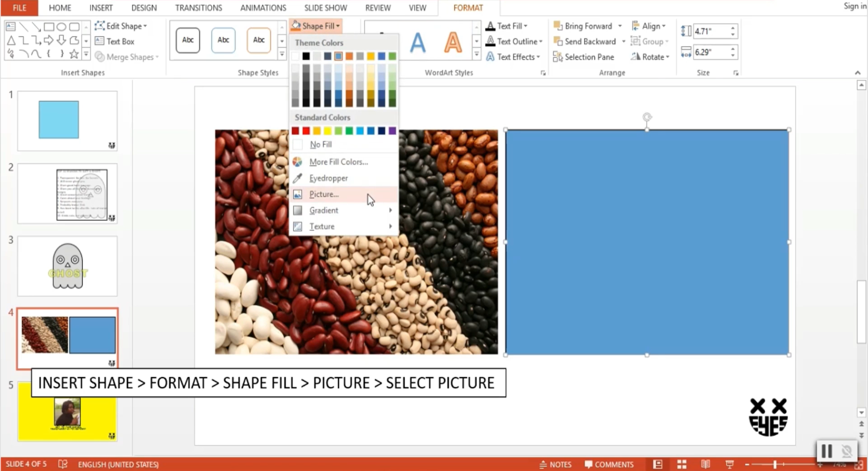Select the oval shape tool
The width and height of the screenshot is (868, 471).
click(61, 26)
